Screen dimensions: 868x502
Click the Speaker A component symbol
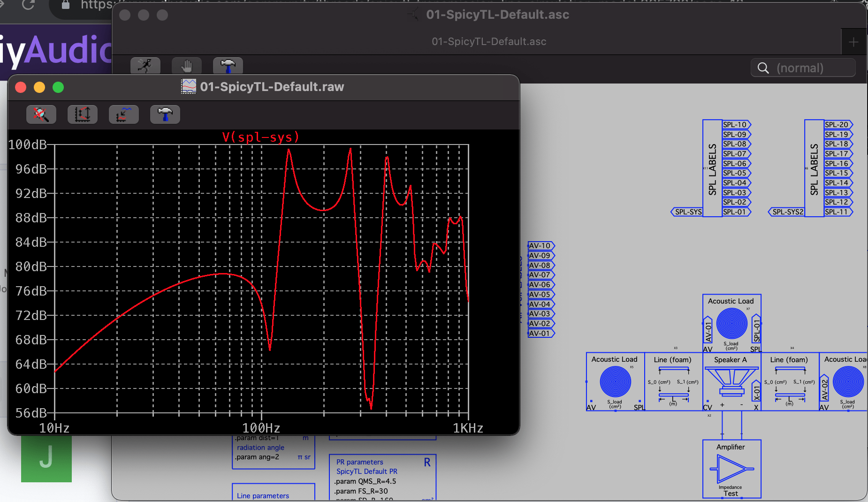(731, 382)
